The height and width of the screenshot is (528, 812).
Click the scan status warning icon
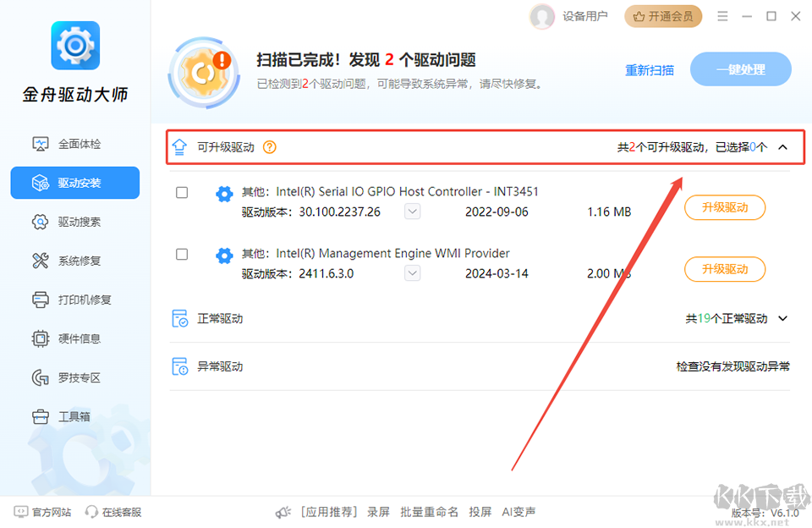tap(205, 73)
